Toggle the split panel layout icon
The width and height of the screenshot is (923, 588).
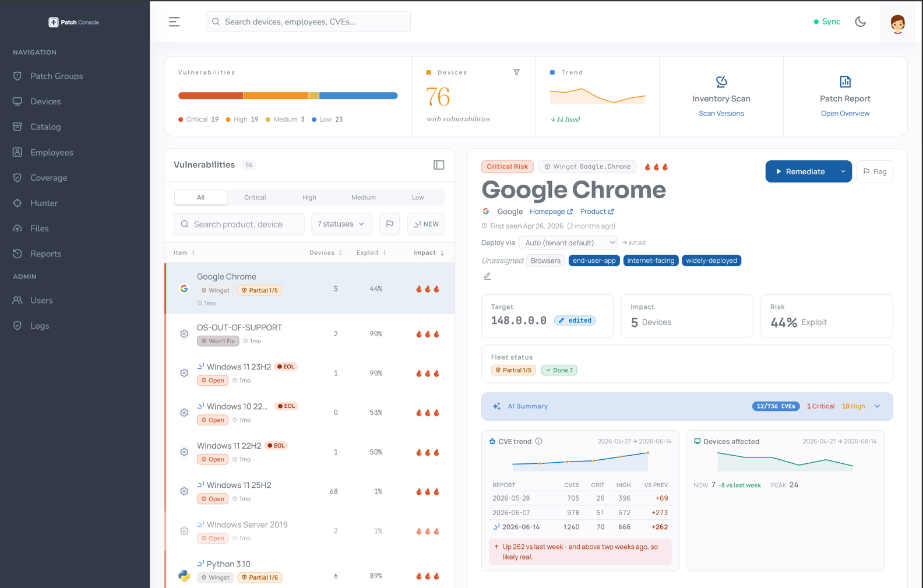(x=439, y=165)
